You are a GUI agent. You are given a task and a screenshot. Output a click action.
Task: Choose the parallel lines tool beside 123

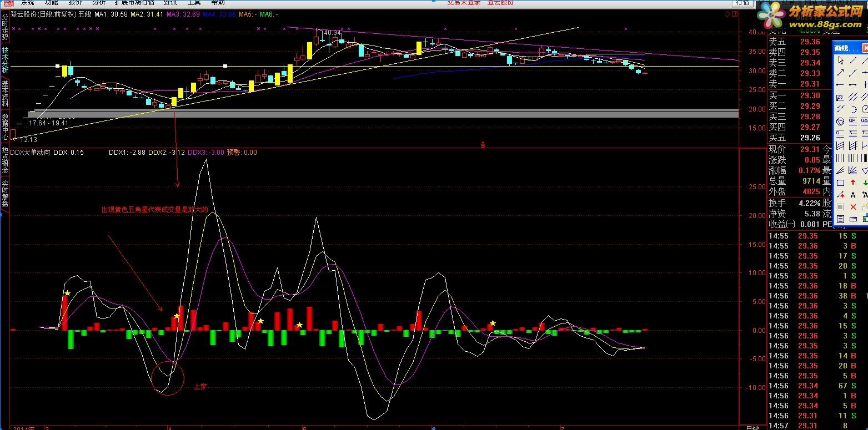tap(853, 97)
